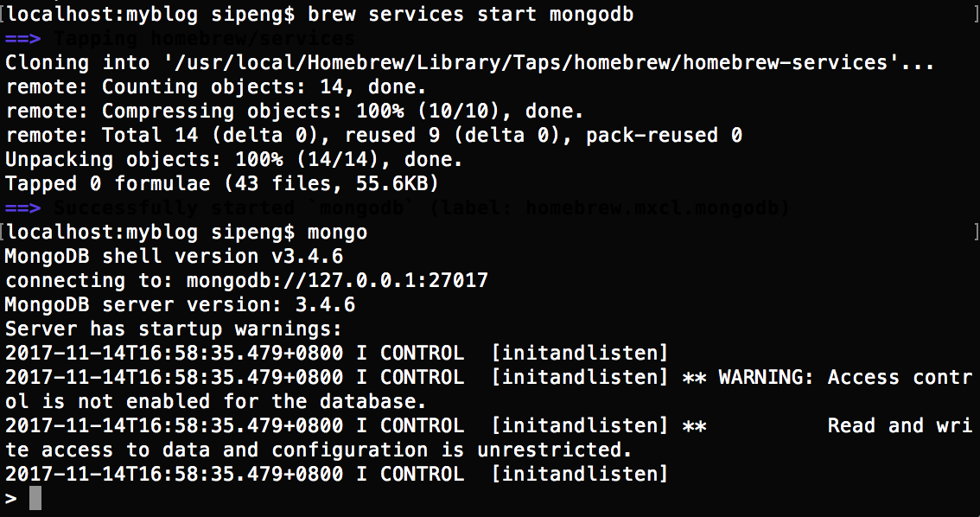Click the 'mongo' command text
This screenshot has width=980, height=517.
[337, 233]
